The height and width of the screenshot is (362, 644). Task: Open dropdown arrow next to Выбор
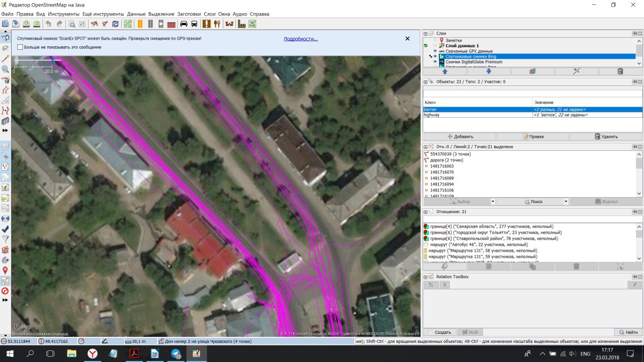pos(493,202)
